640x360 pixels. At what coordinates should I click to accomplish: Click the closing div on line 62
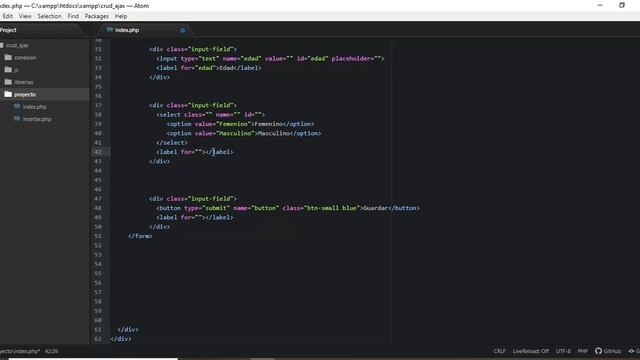121,339
